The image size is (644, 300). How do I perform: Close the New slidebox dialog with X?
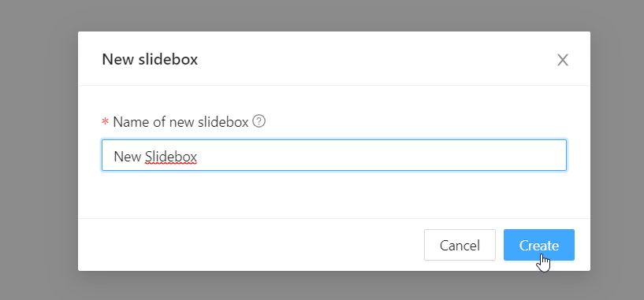click(x=562, y=60)
